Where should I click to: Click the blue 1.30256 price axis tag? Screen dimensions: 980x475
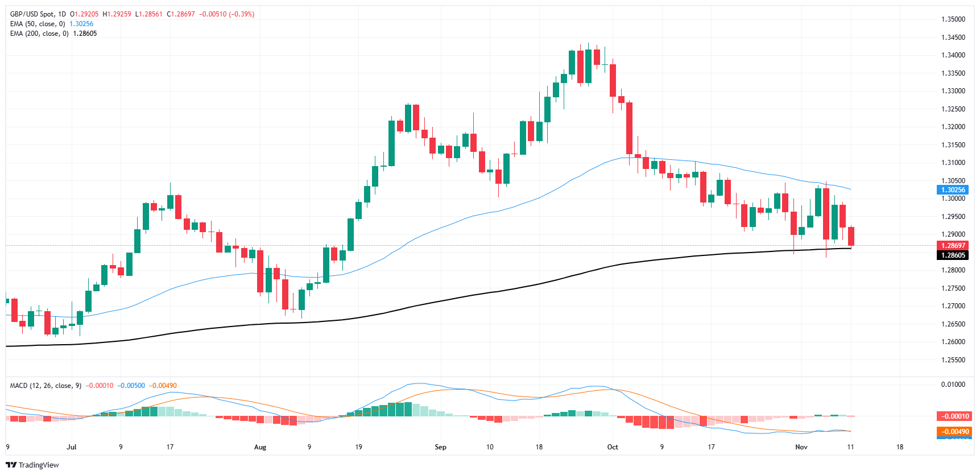952,190
